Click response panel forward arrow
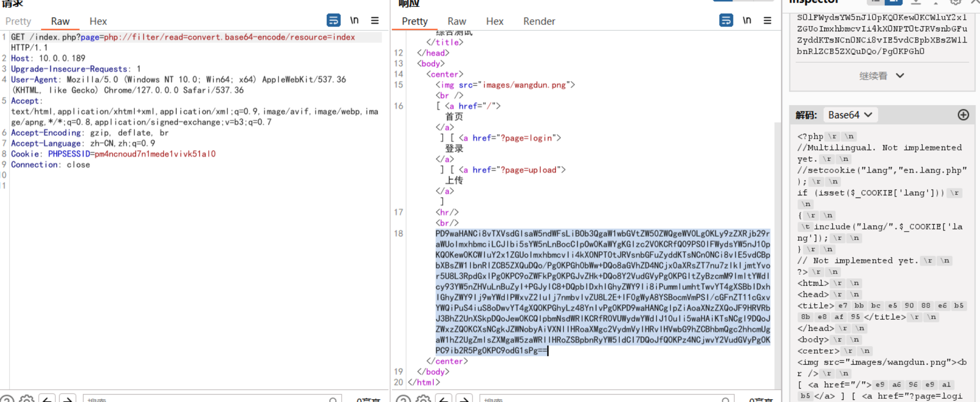 (x=464, y=399)
